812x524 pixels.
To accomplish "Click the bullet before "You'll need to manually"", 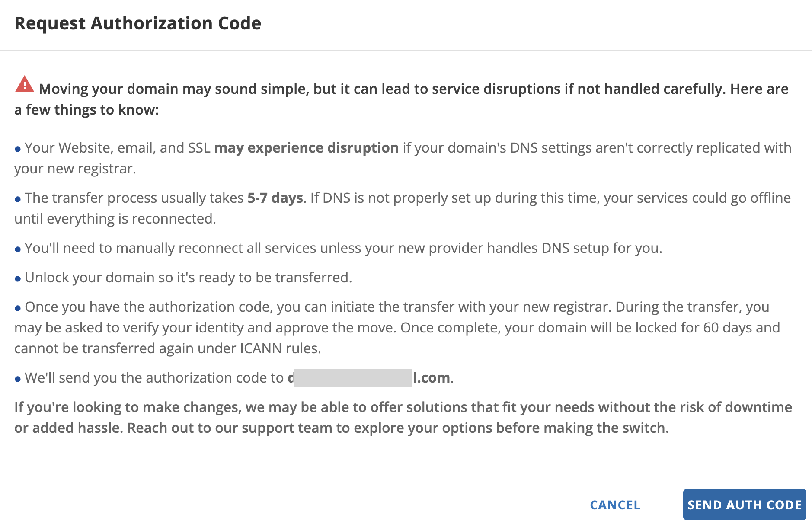I will pos(18,249).
